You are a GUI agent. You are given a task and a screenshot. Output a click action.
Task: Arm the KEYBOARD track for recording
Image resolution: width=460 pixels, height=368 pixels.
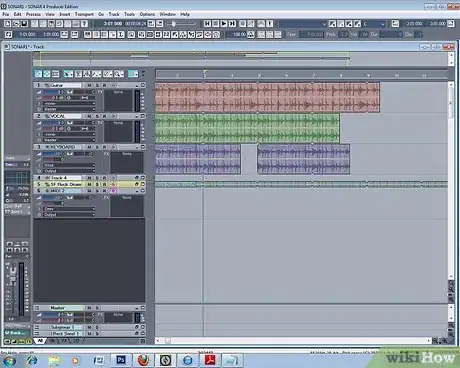104,147
